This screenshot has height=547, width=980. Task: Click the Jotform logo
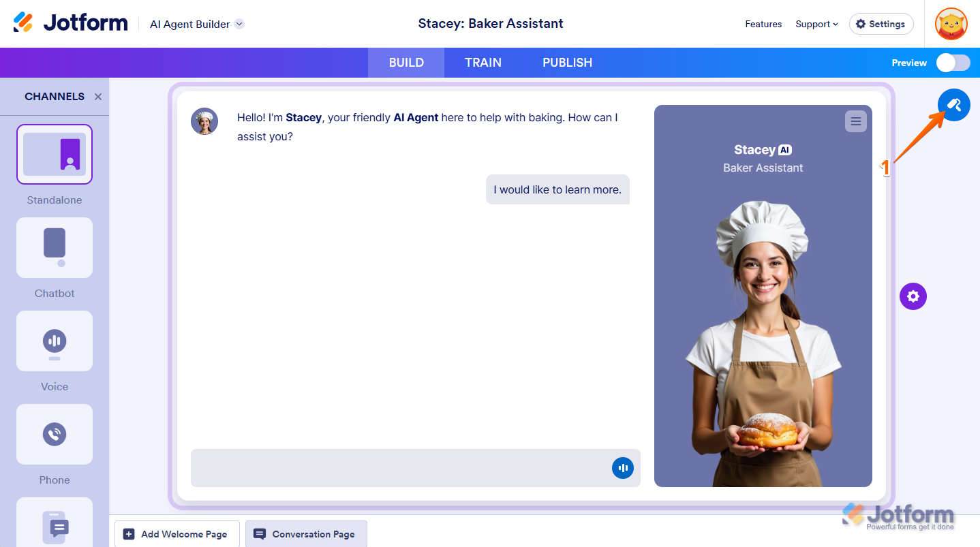(71, 23)
